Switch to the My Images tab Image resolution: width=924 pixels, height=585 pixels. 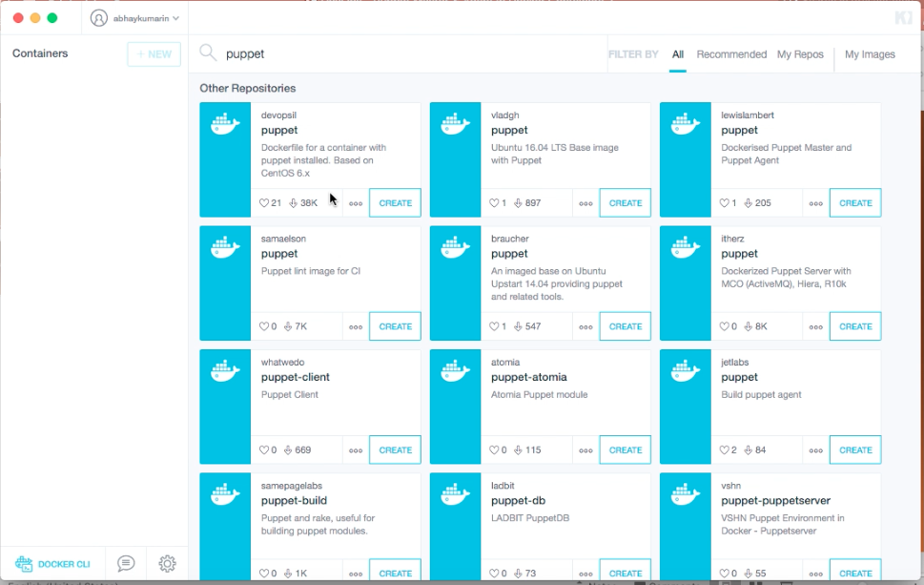(x=870, y=54)
